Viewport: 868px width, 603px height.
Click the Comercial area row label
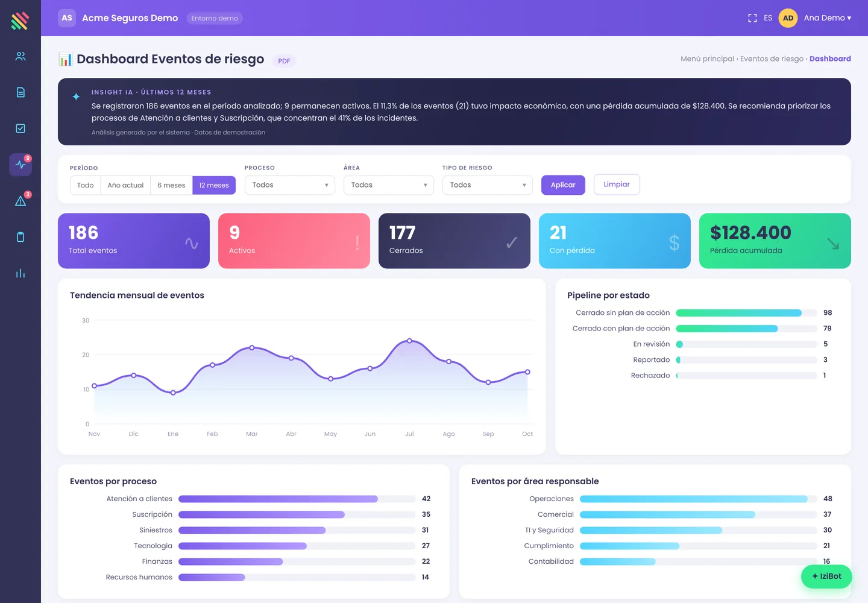tap(556, 514)
